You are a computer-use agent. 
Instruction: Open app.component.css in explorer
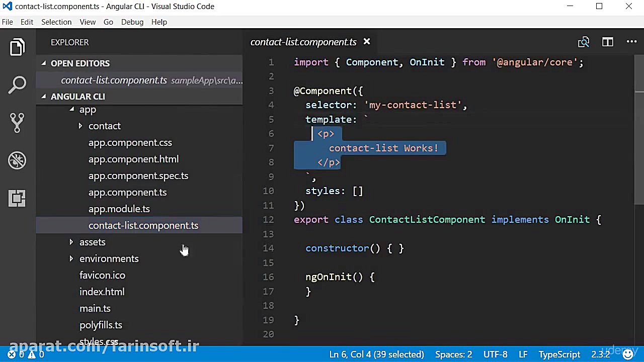click(130, 142)
